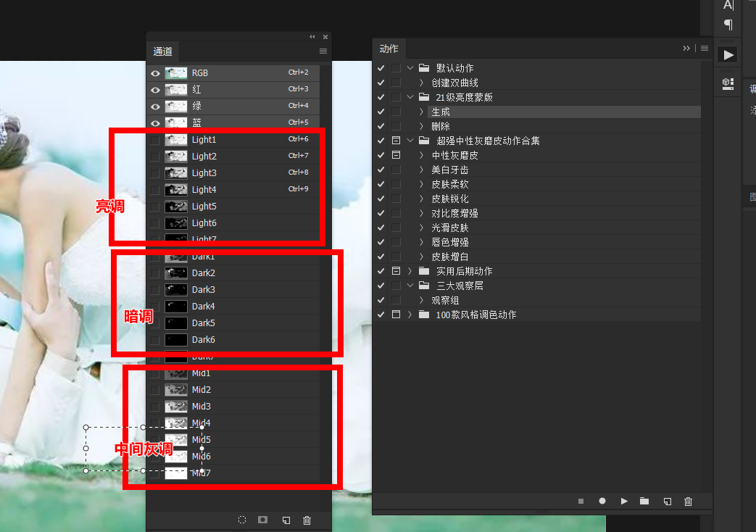Click the load channel as selection icon

(x=241, y=520)
